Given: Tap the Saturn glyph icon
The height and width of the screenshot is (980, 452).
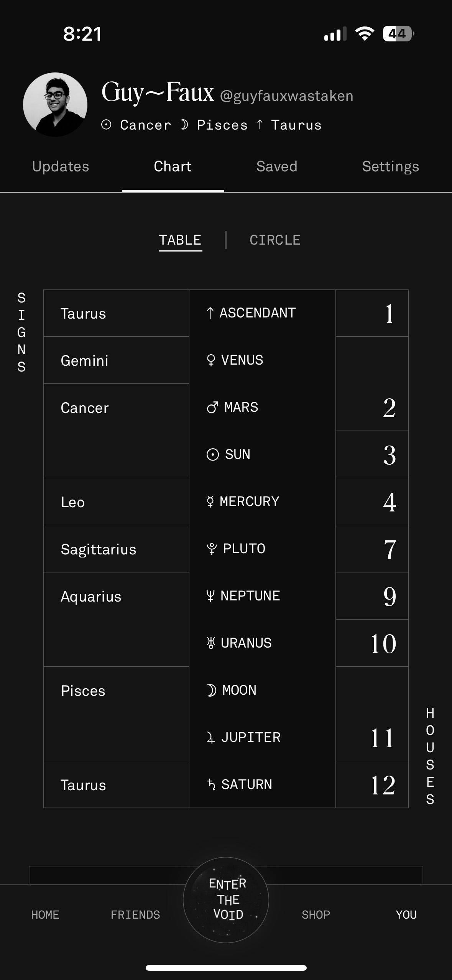Looking at the screenshot, I should point(211,785).
